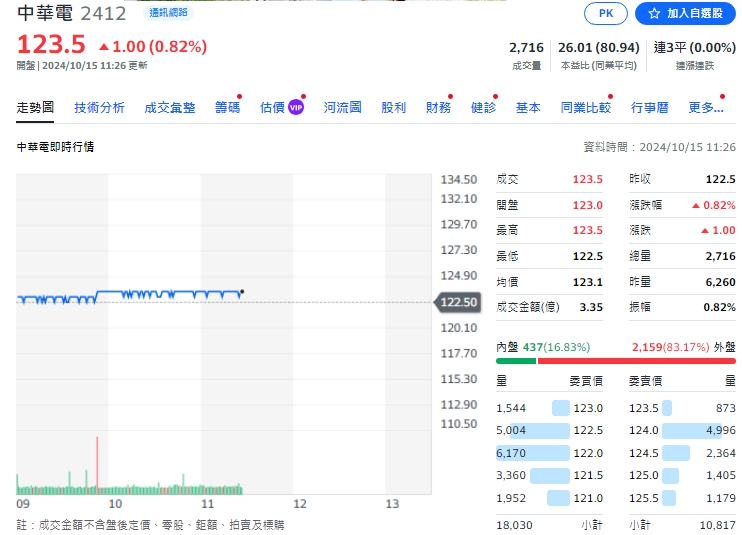Click the 最高 123.5 value
742x535 pixels.
click(588, 230)
